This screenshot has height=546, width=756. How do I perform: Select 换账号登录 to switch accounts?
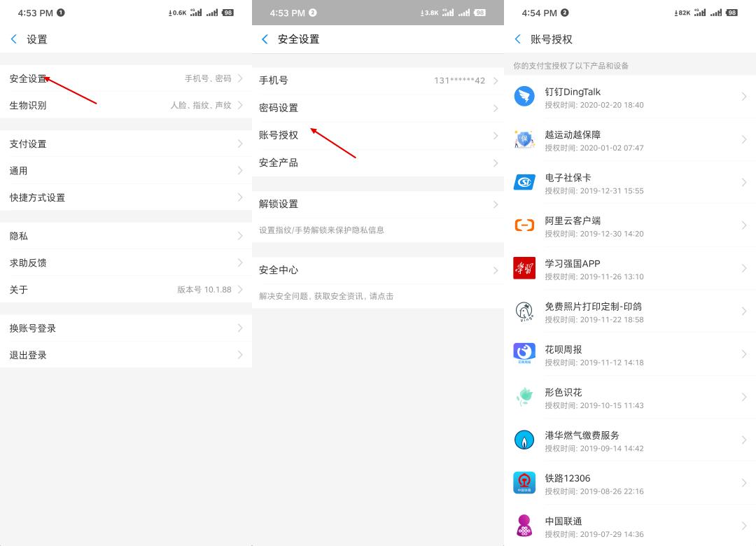[126, 328]
